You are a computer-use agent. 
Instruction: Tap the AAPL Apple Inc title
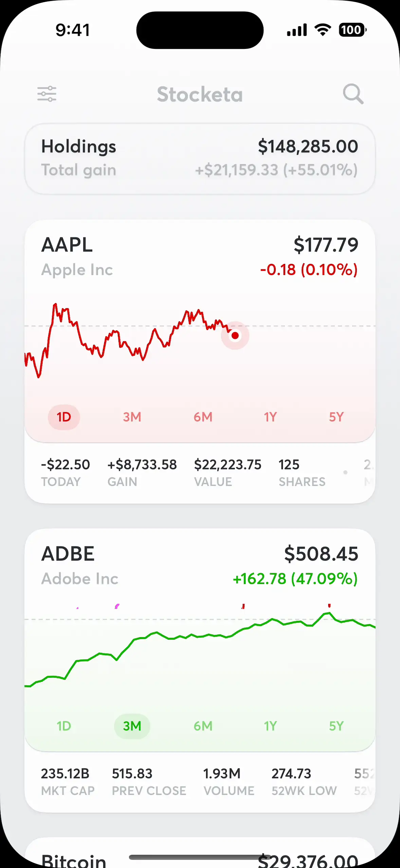coord(77,257)
